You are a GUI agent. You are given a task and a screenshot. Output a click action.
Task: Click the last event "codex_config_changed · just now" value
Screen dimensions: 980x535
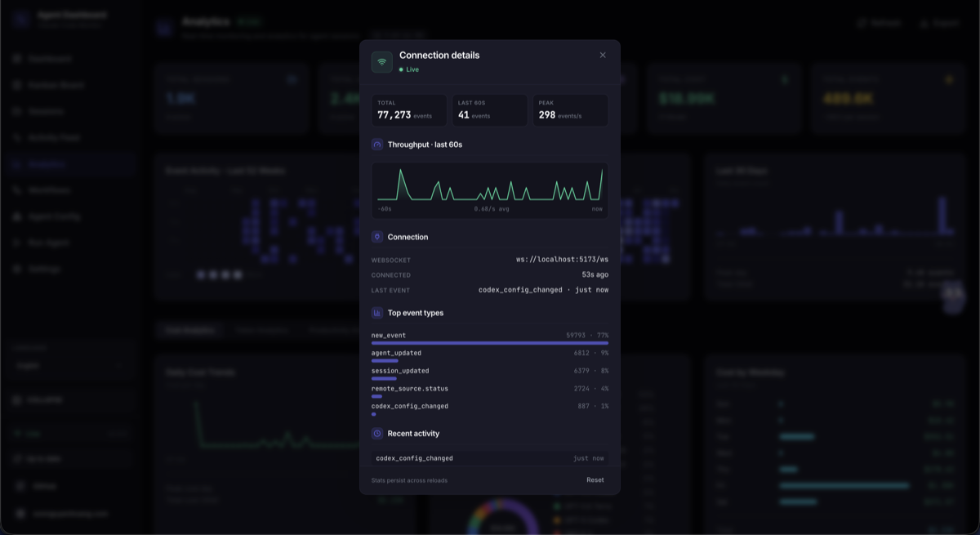coord(543,290)
